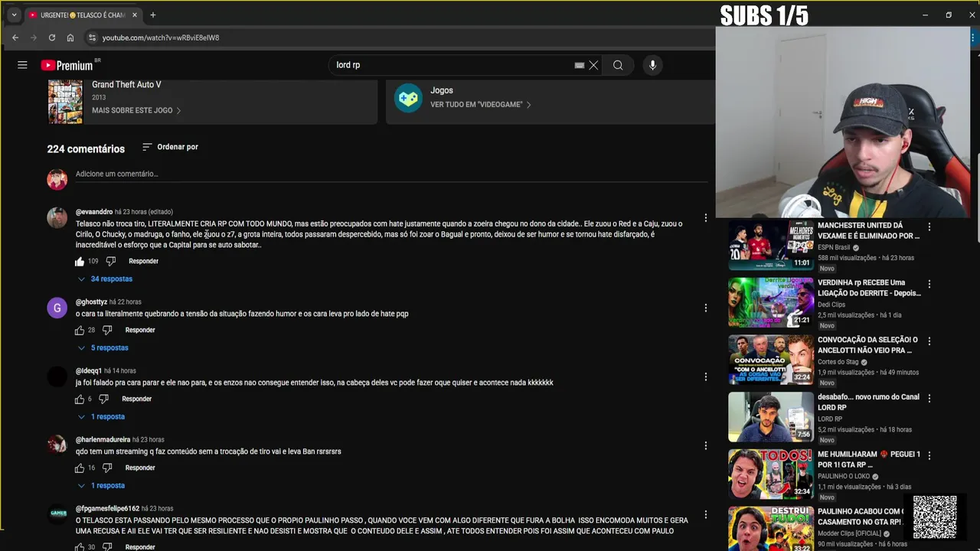This screenshot has height=551, width=980.
Task: Open Cortes do Stag channel name
Action: point(838,362)
